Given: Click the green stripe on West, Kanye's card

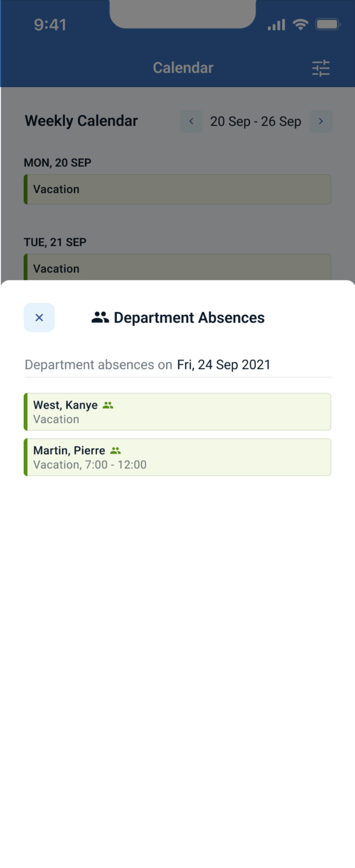Looking at the screenshot, I should (25, 411).
